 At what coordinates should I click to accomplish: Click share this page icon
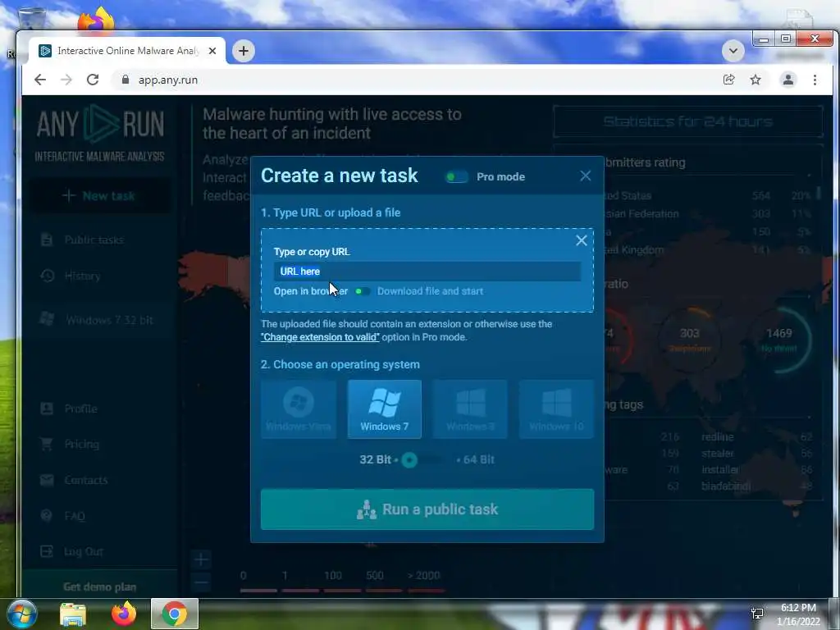pyautogui.click(x=728, y=80)
